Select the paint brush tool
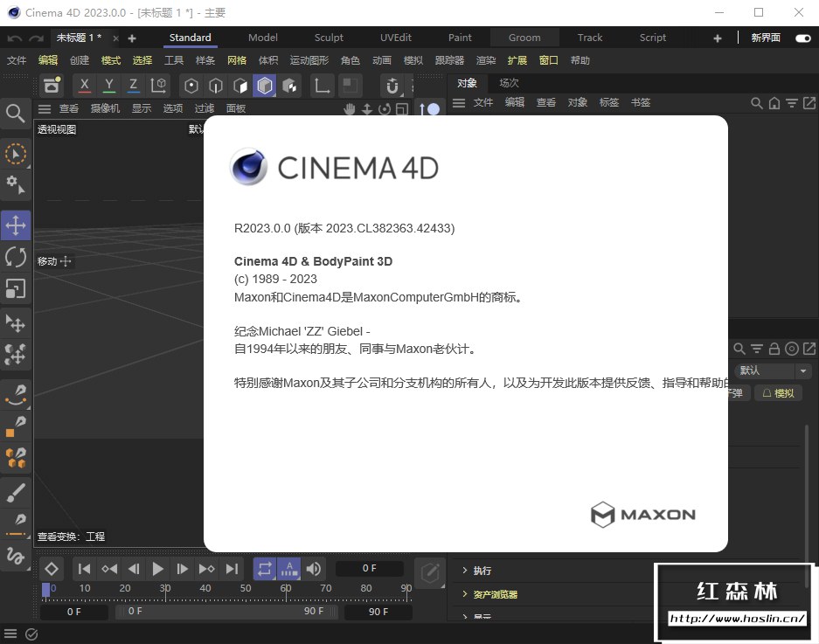The height and width of the screenshot is (644, 819). click(16, 493)
